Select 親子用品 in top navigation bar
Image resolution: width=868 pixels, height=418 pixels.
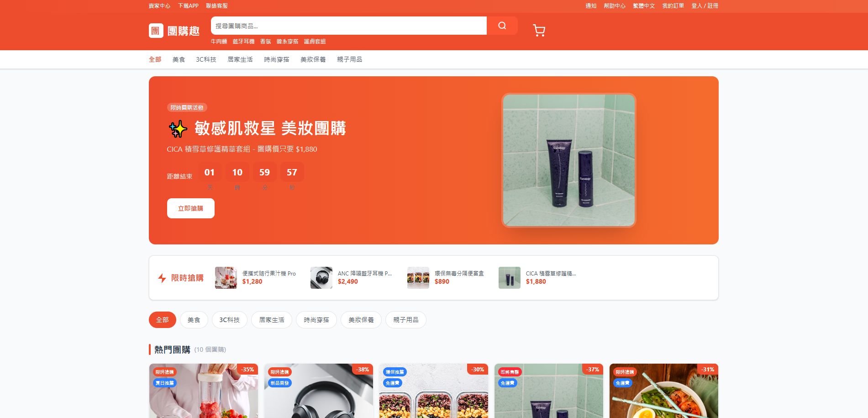pyautogui.click(x=350, y=59)
